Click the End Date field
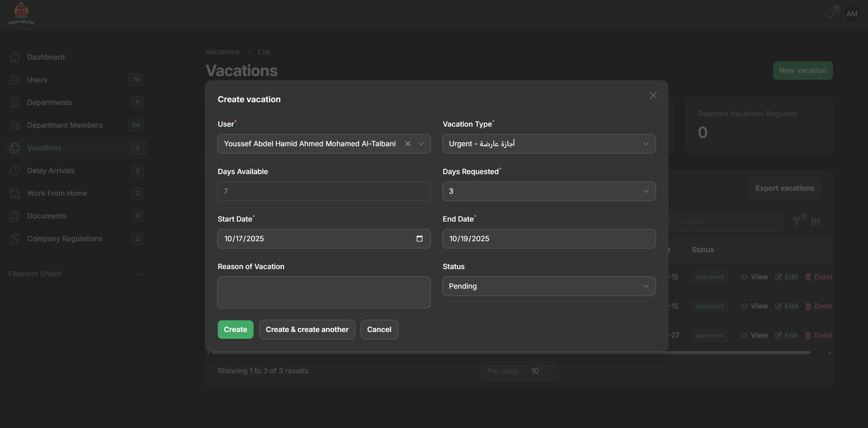 [x=548, y=239]
